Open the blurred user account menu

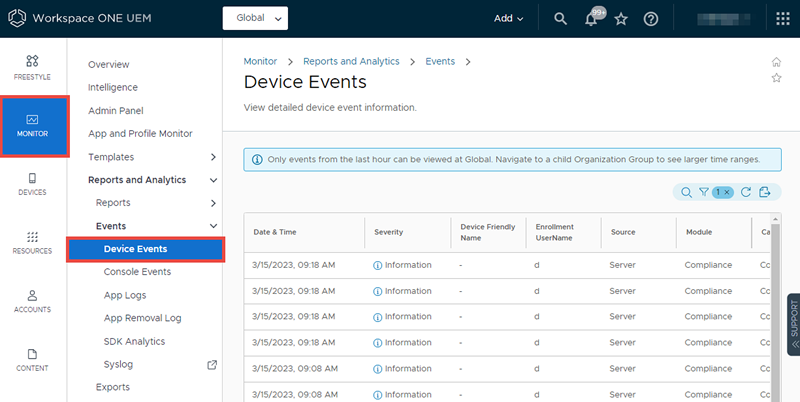pyautogui.click(x=723, y=19)
